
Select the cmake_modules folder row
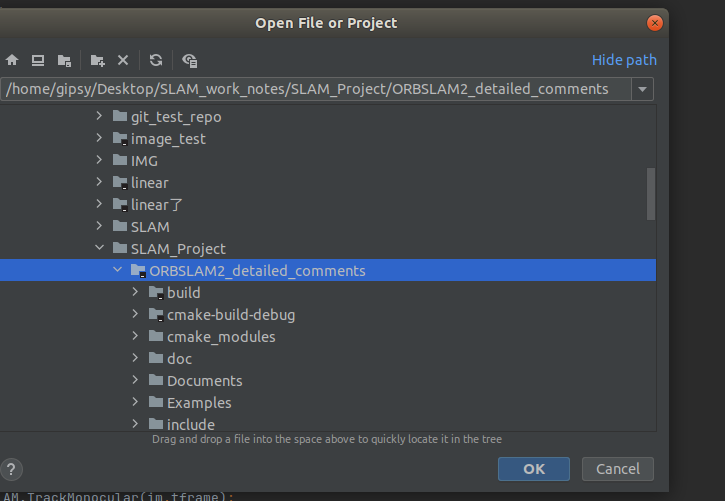click(328, 336)
